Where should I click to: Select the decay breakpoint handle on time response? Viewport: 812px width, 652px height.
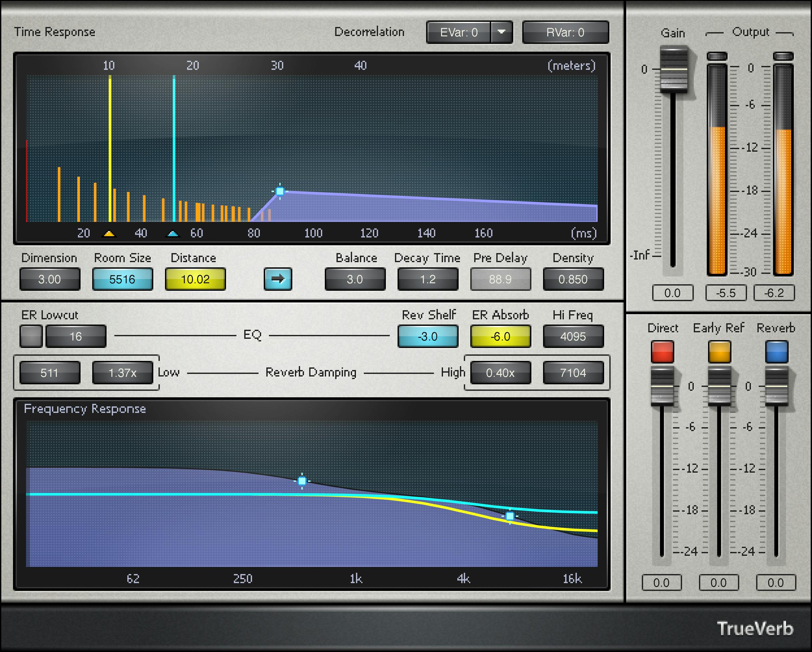[280, 192]
